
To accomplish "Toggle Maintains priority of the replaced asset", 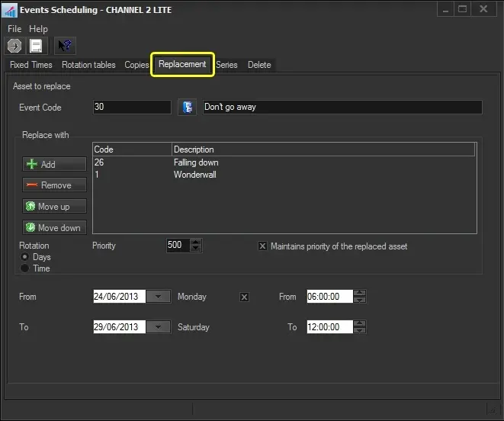I will (x=262, y=246).
